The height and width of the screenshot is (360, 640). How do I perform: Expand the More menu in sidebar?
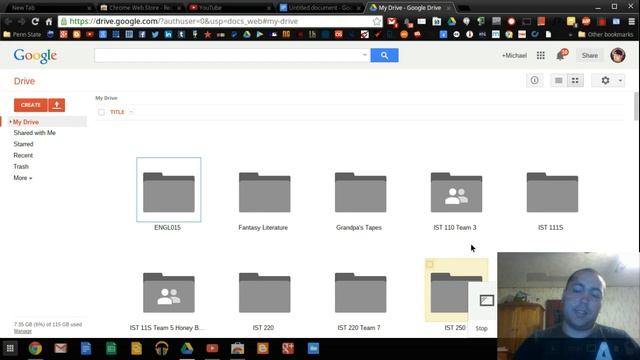pyautogui.click(x=22, y=178)
